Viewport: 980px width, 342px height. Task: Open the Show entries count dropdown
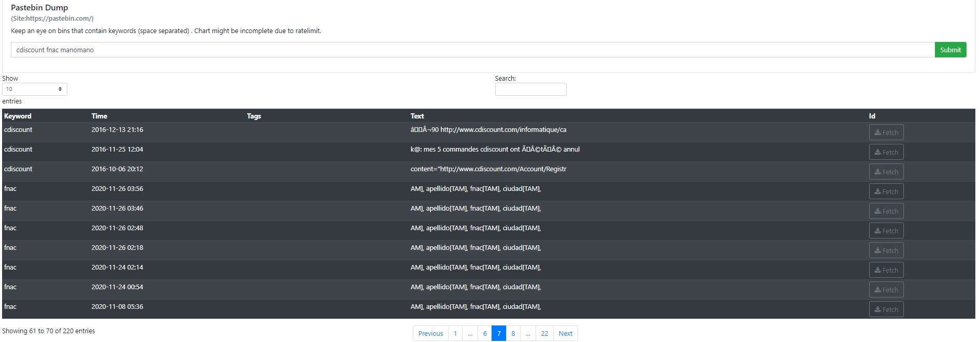click(x=35, y=89)
